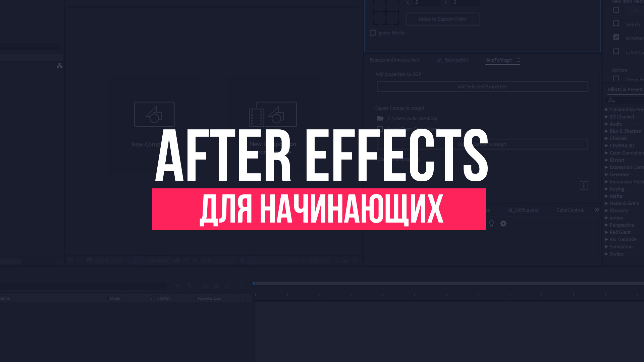Enable the Incoming checkbox option
644x362 pixels.
tap(616, 37)
